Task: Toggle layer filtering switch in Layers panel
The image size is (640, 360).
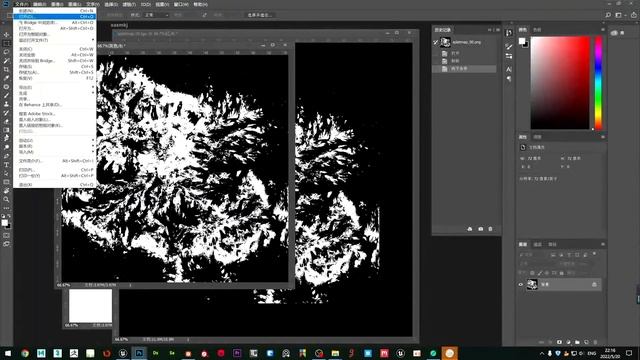Action: [594, 254]
